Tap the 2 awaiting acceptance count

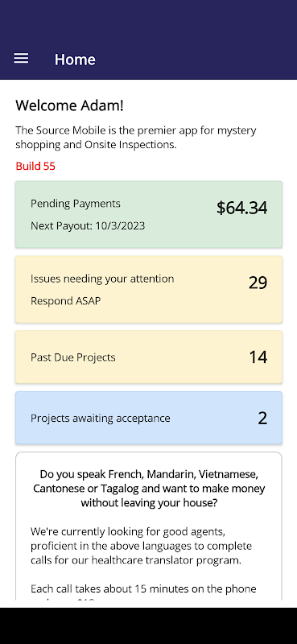click(262, 418)
